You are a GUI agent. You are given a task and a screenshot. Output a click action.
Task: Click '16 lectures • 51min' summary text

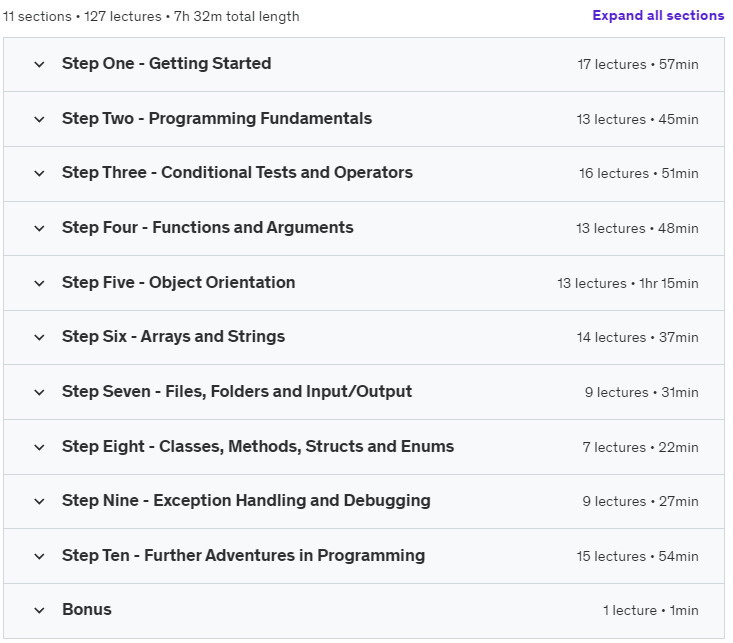[639, 173]
